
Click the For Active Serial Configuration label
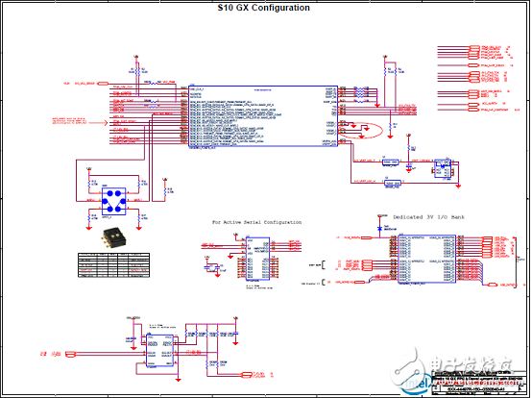point(256,222)
